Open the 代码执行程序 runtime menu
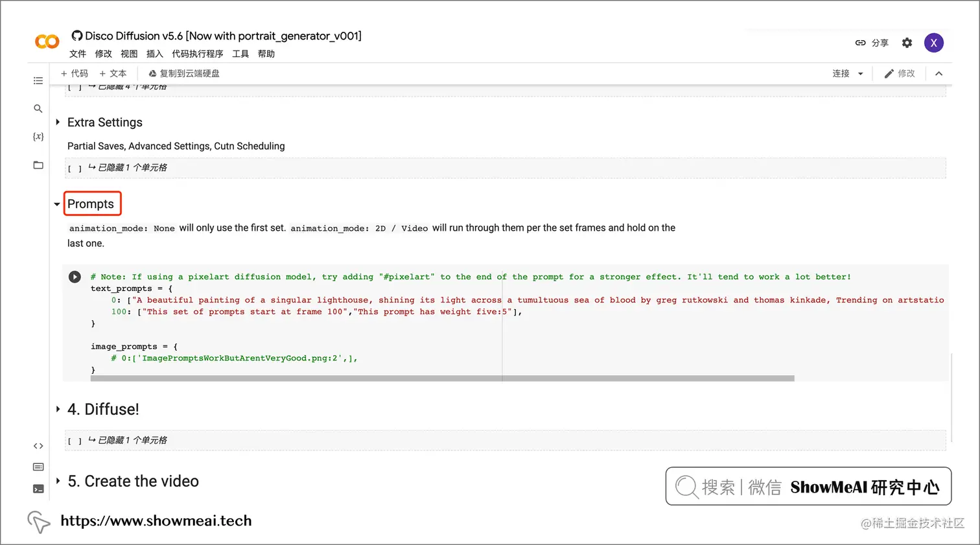The width and height of the screenshot is (980, 545). (197, 54)
